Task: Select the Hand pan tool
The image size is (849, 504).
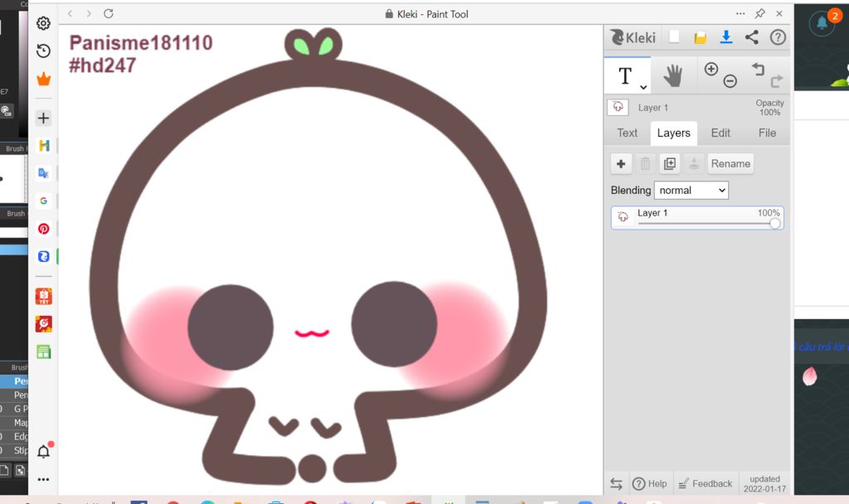Action: pyautogui.click(x=673, y=75)
